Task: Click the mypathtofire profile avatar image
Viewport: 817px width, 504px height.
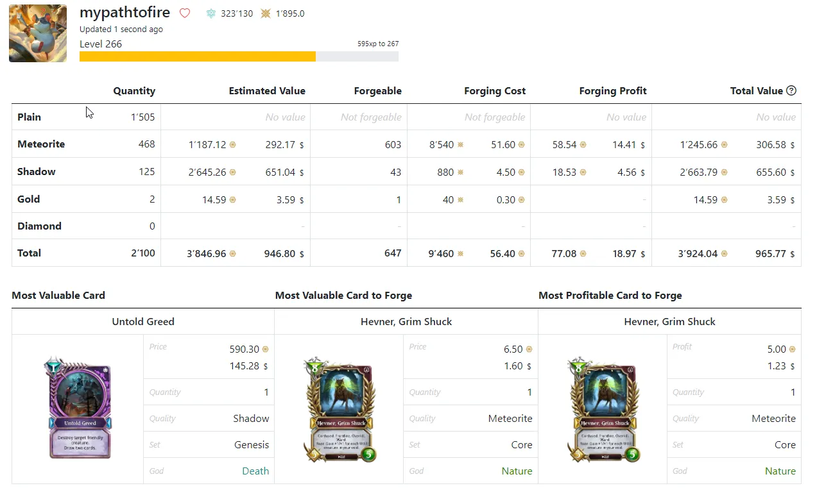Action: [x=38, y=33]
